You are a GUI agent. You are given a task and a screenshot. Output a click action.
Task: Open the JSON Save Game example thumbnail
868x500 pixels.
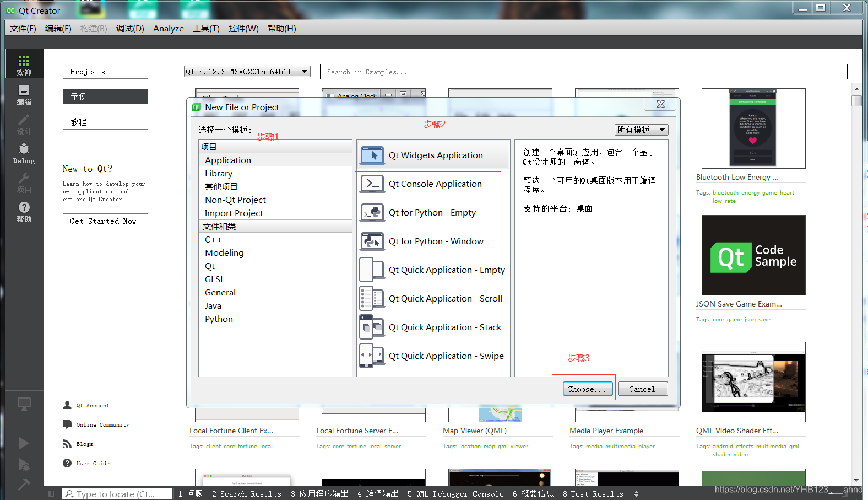point(753,255)
